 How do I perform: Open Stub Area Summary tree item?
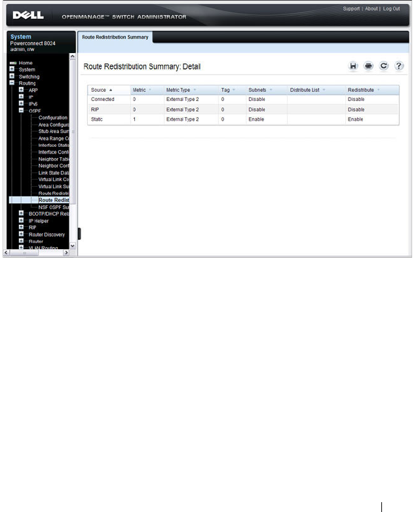(54, 131)
